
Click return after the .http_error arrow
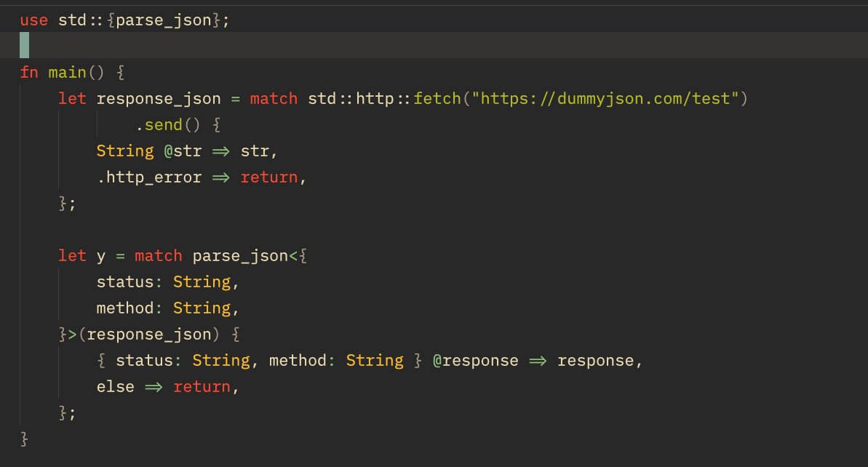tap(269, 177)
